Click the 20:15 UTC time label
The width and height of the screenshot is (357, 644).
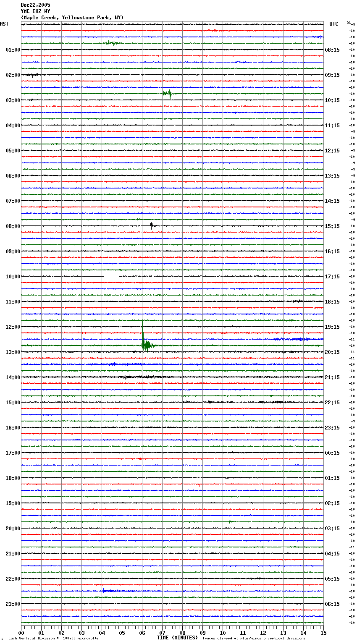click(332, 352)
